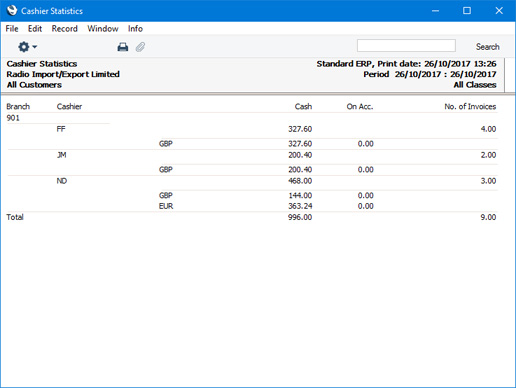Click the printer icon
The width and height of the screenshot is (516, 388).
123,47
